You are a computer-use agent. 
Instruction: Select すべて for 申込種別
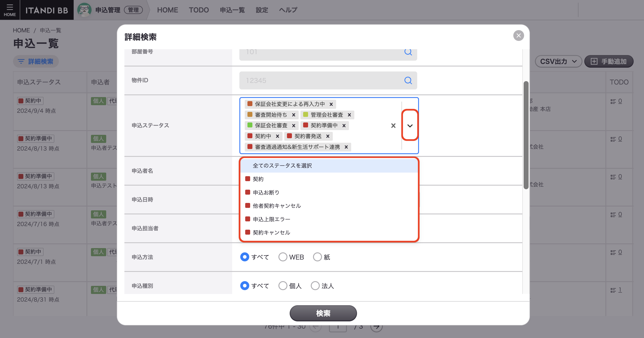[245, 286]
